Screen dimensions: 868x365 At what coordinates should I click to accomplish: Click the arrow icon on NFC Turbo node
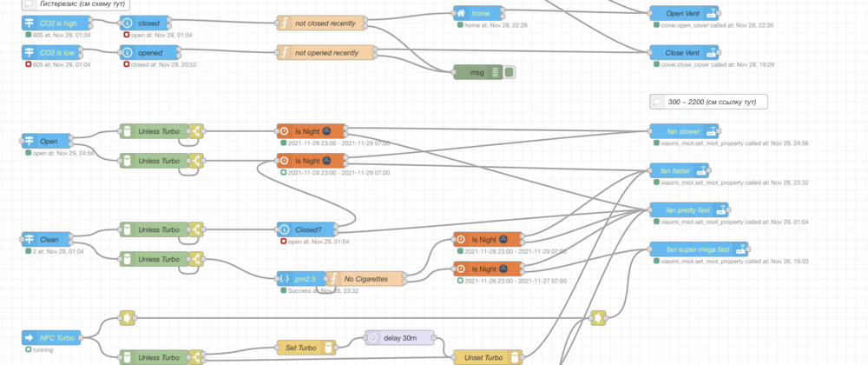click(x=30, y=337)
